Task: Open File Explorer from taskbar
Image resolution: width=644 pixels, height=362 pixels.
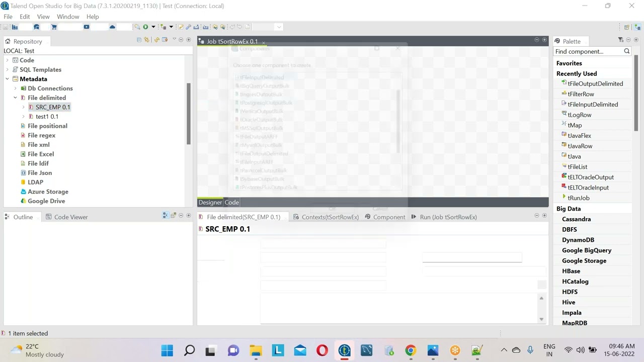Action: [x=256, y=350]
